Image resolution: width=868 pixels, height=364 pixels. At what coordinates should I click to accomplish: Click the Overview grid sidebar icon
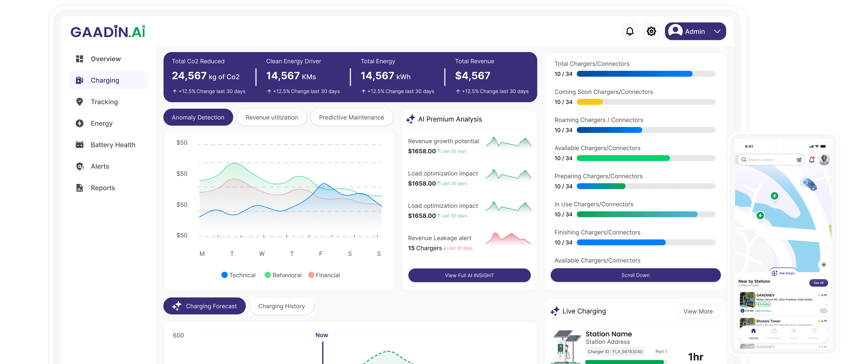80,59
